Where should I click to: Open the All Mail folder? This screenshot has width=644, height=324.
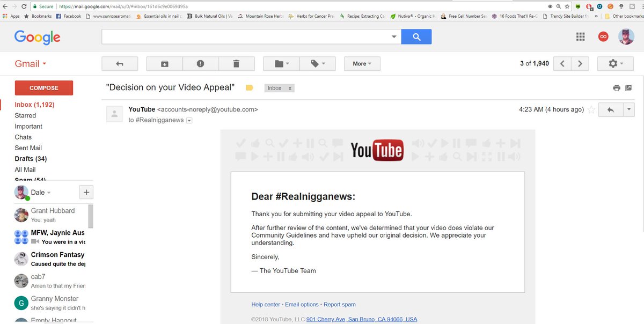click(25, 170)
